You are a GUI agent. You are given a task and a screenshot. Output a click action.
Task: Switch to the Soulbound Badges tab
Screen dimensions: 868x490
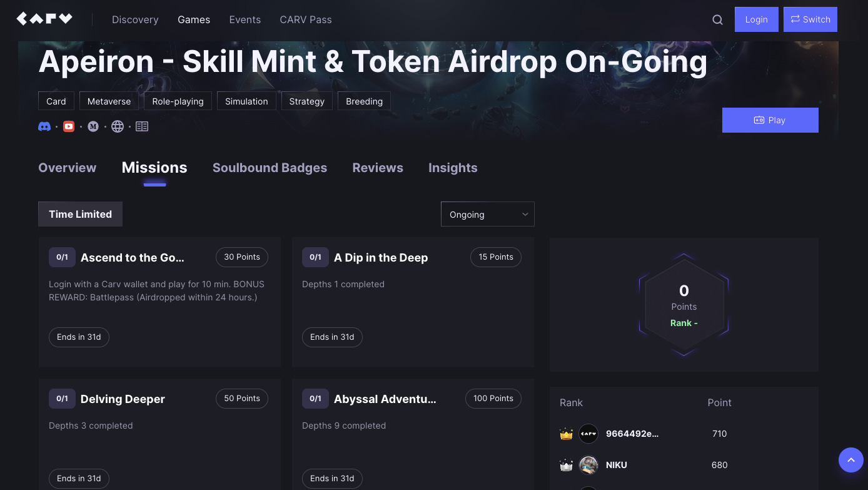(270, 168)
